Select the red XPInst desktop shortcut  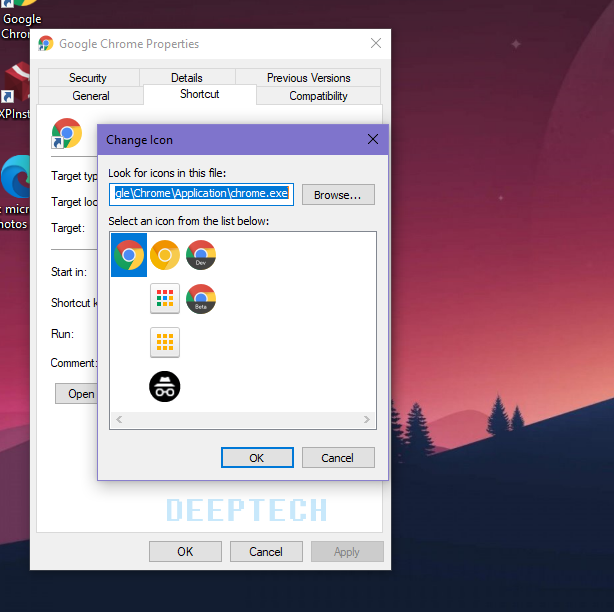[16, 82]
